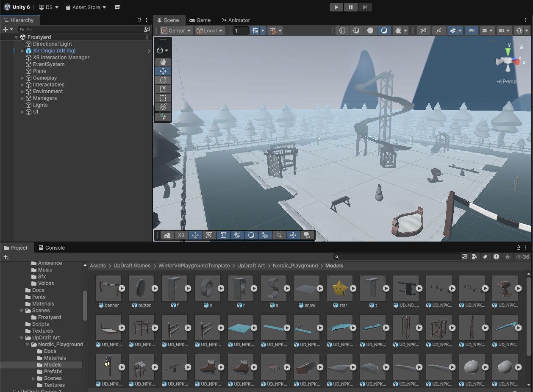This screenshot has height=392, width=533.
Task: Click AI Navigation overlay icon
Action: coord(265,235)
